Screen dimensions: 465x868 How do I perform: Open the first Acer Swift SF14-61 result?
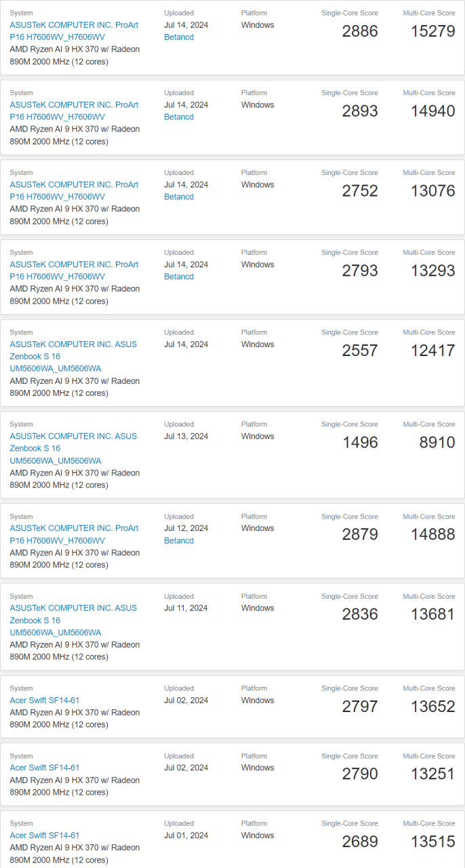coord(44,700)
